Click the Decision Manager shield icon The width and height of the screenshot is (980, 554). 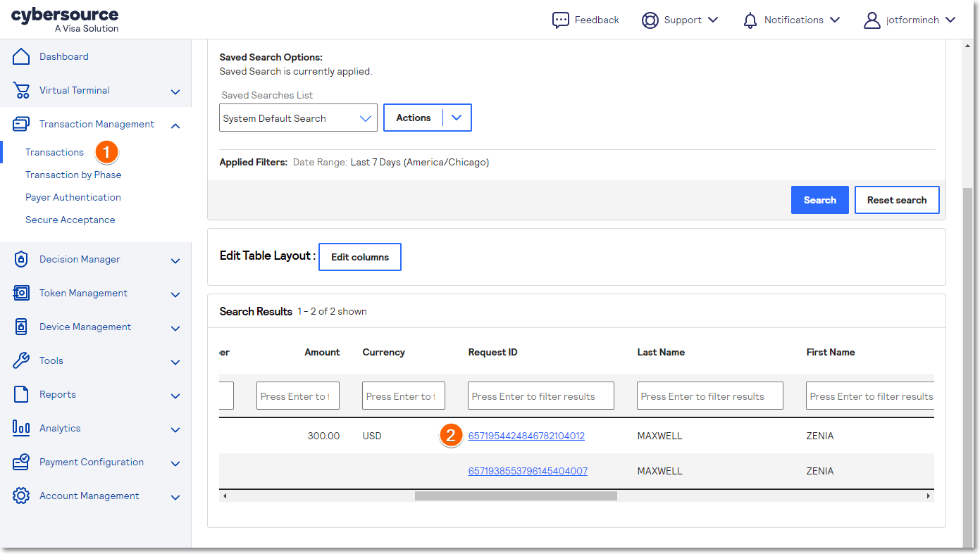click(21, 259)
